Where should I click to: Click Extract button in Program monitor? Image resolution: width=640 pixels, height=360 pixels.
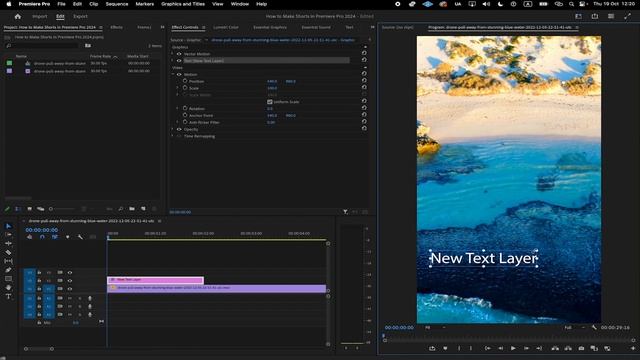coord(568,348)
